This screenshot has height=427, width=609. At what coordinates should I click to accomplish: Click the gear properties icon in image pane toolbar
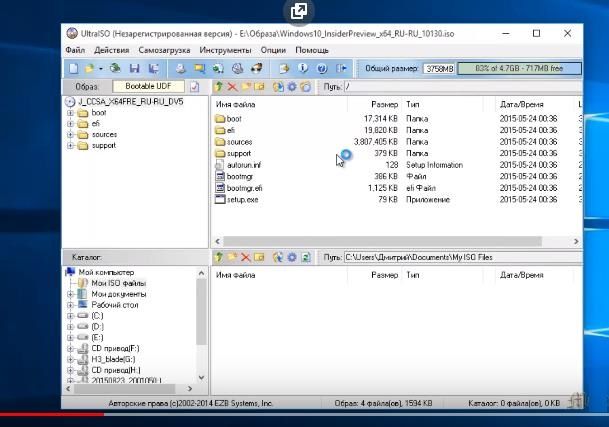point(292,86)
